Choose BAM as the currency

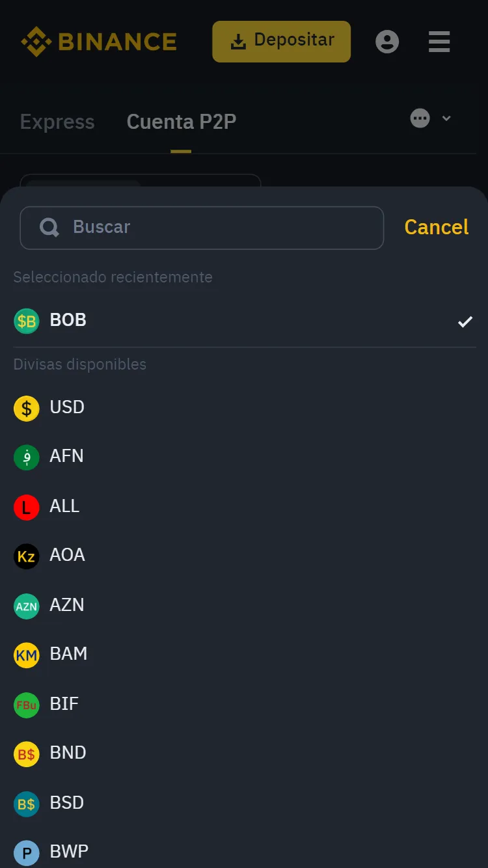pyautogui.click(x=68, y=655)
